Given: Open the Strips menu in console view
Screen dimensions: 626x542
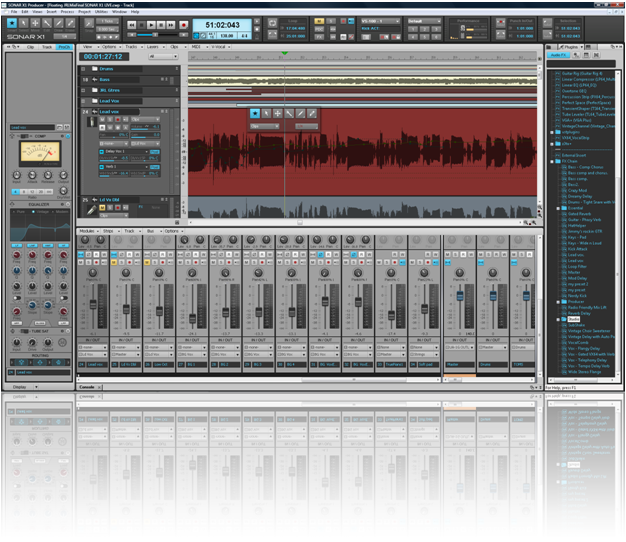Looking at the screenshot, I should coord(111,231).
